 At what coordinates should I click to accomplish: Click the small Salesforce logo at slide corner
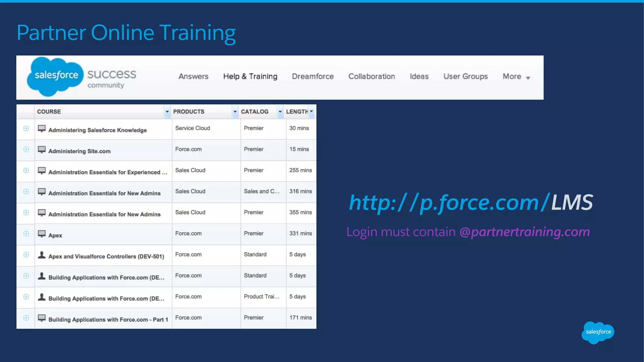(598, 332)
